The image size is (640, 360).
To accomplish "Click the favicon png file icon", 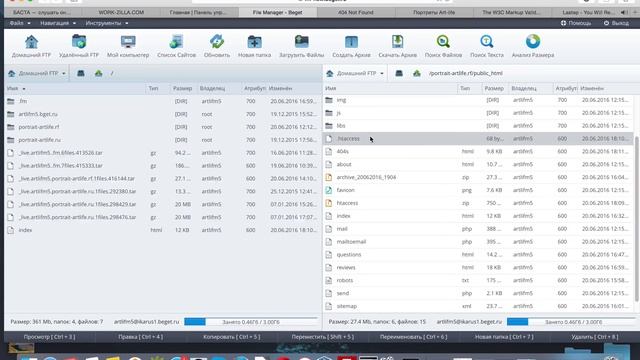I will 329,190.
